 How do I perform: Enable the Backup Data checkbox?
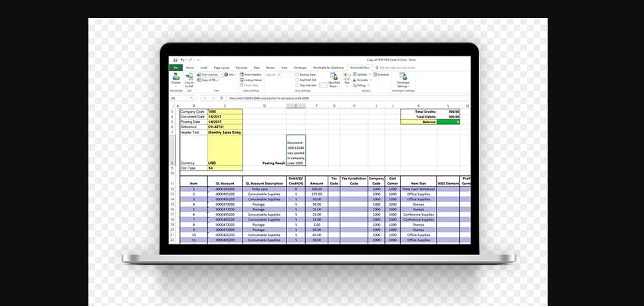pyautogui.click(x=297, y=75)
